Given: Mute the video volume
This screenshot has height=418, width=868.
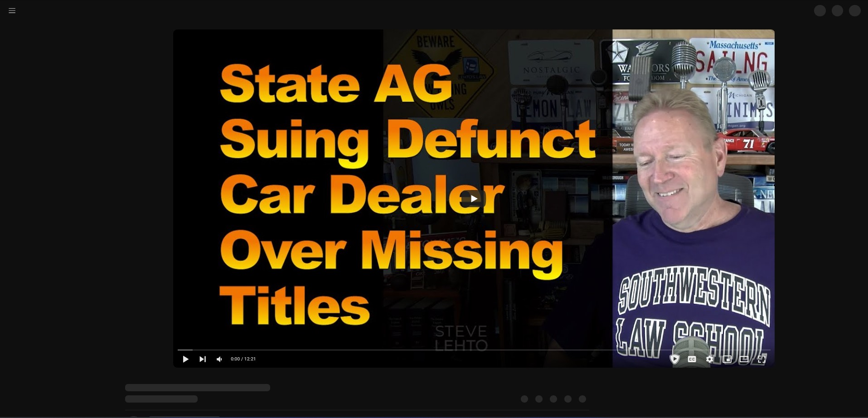Looking at the screenshot, I should [219, 359].
